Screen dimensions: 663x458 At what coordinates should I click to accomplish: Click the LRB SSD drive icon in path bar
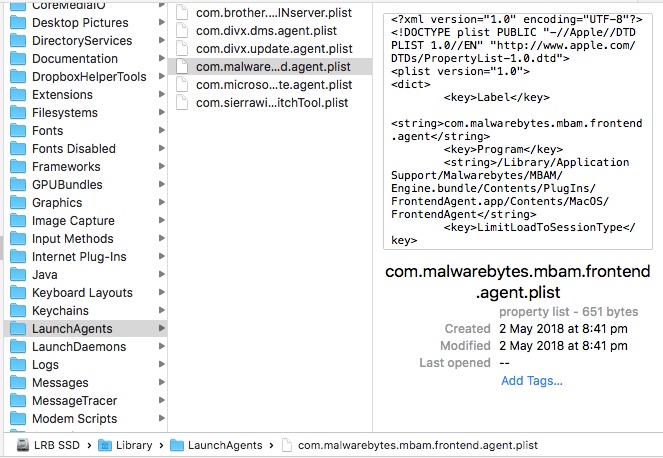(x=23, y=445)
